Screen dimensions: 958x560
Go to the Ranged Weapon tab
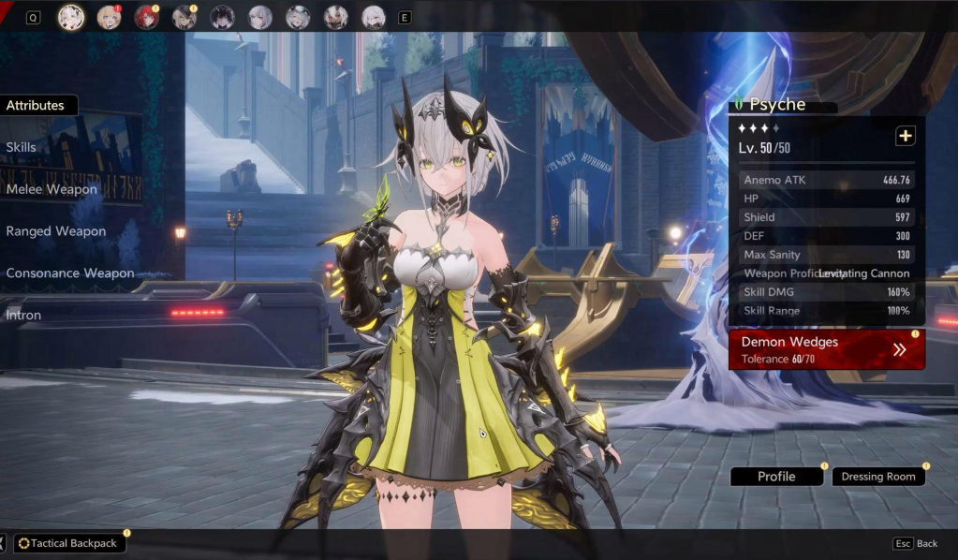pos(55,231)
